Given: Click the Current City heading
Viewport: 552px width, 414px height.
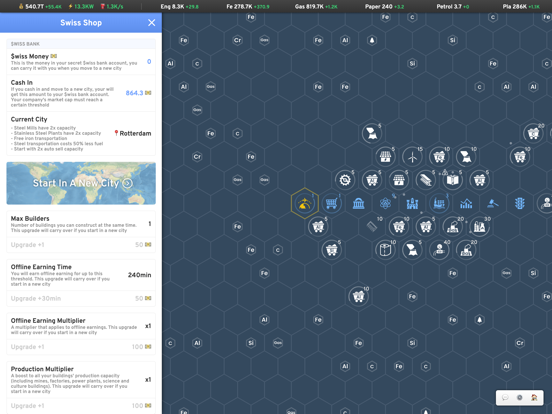Looking at the screenshot, I should point(29,119).
